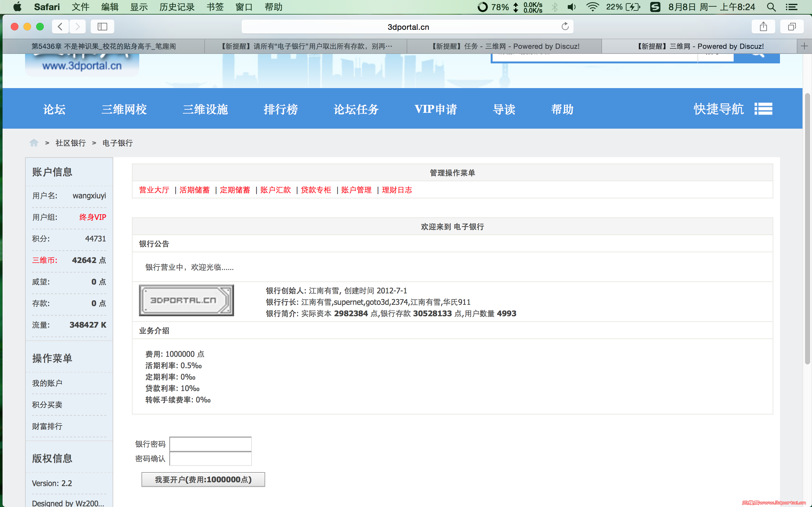
Task: Click the Wi-Fi icon in menu bar
Action: pyautogui.click(x=593, y=7)
